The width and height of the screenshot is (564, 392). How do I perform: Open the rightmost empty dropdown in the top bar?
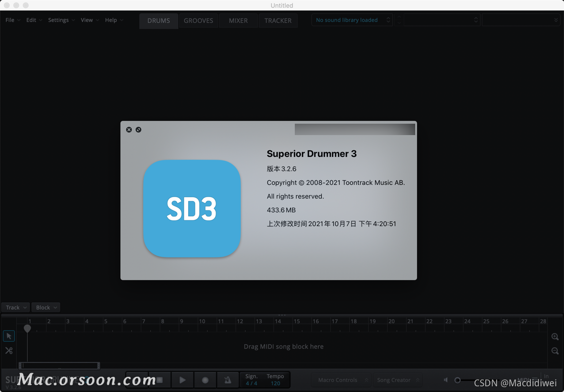[x=521, y=20]
